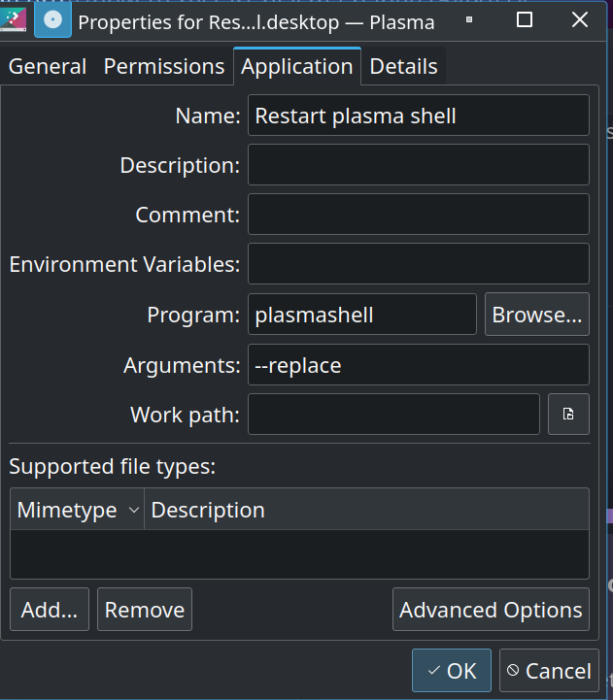Screen dimensions: 613x700
Task: Confirm with the OK button
Action: pyautogui.click(x=452, y=671)
